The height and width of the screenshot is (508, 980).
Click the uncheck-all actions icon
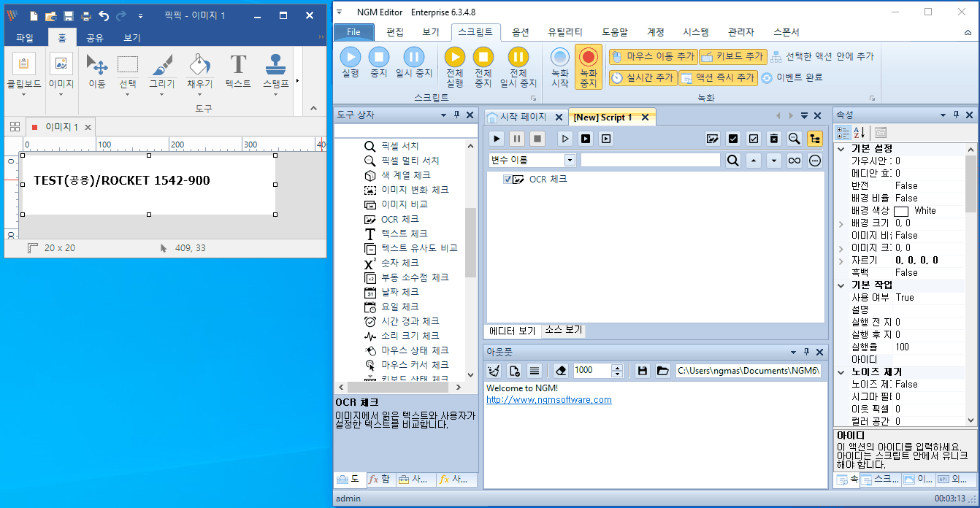[754, 138]
